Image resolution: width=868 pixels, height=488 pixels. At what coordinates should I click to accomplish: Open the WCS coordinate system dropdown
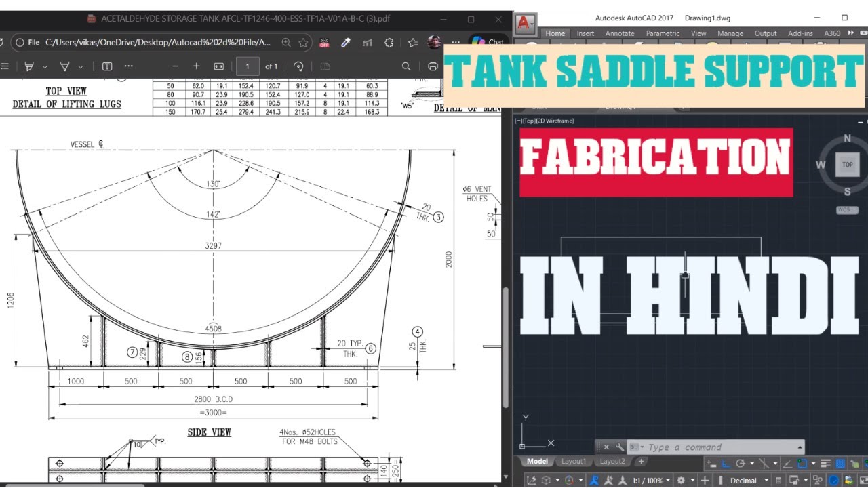pyautogui.click(x=846, y=210)
